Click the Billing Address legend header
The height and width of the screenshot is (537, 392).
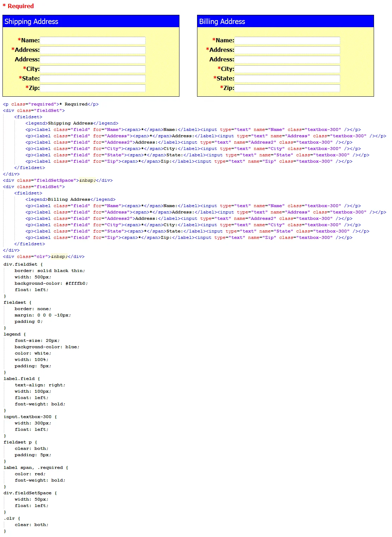[286, 22]
